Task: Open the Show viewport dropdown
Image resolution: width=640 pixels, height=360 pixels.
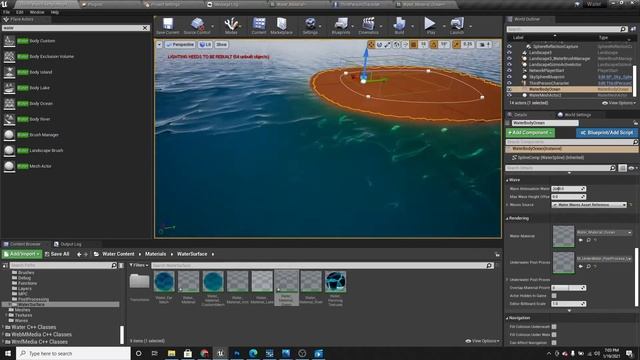Action: coord(221,44)
